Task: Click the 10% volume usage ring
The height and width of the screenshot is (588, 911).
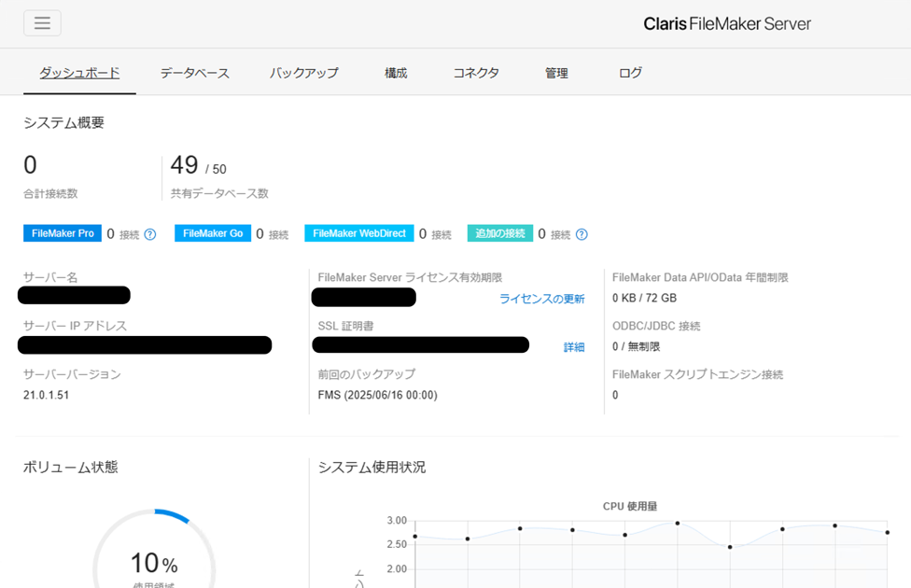Action: tap(154, 563)
